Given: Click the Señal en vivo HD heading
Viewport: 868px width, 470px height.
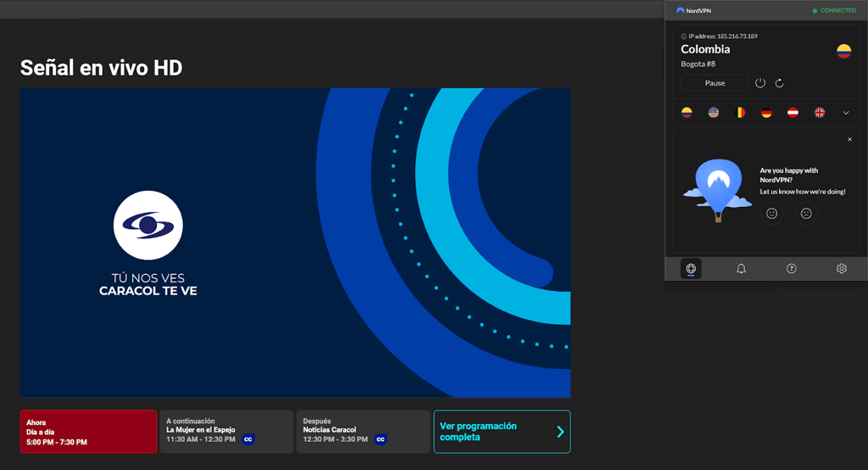Looking at the screenshot, I should [102, 68].
